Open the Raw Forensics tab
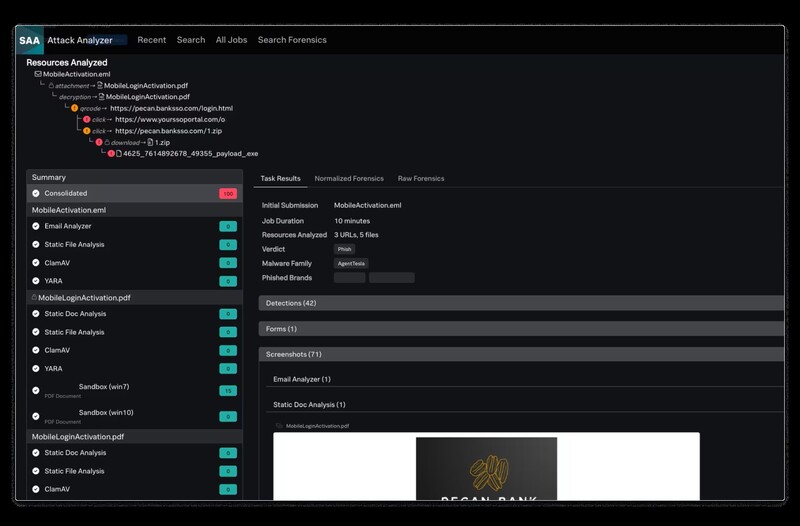The image size is (800, 526). (x=421, y=179)
